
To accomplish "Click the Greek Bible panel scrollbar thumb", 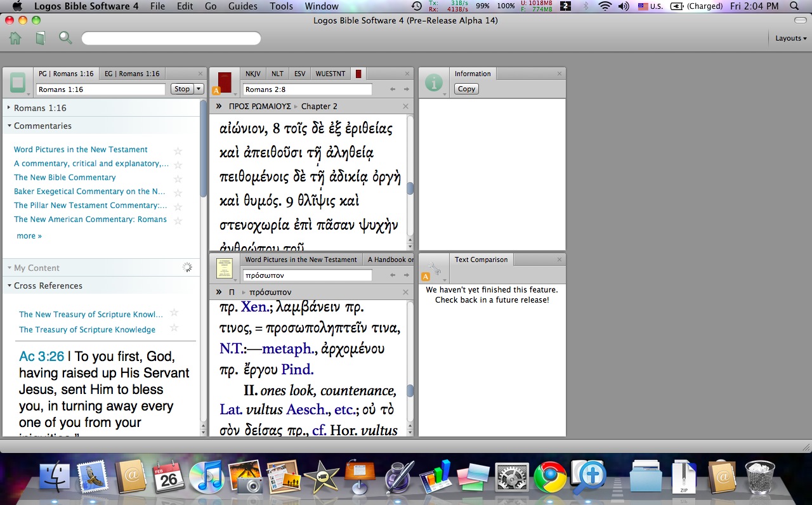I will click(410, 188).
